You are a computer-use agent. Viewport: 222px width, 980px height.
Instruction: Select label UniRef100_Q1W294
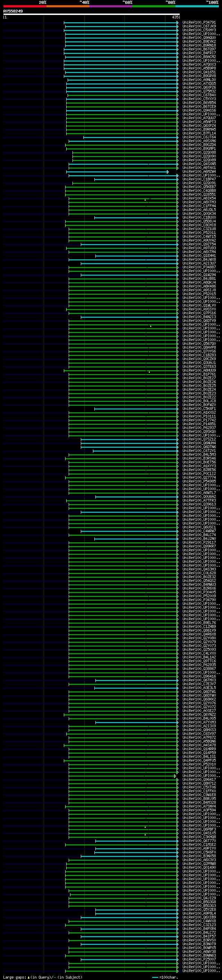coord(199,275)
